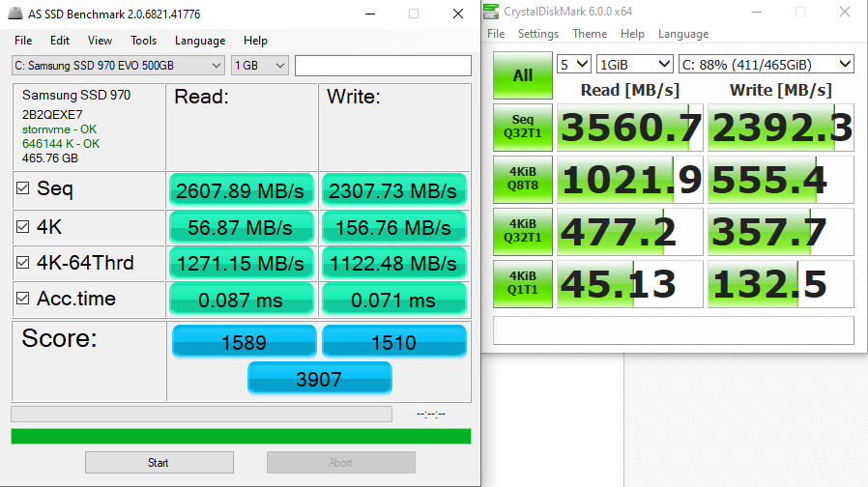Click the CrystalDiskMark title bar icon
This screenshot has height=487, width=868.
[x=492, y=12]
